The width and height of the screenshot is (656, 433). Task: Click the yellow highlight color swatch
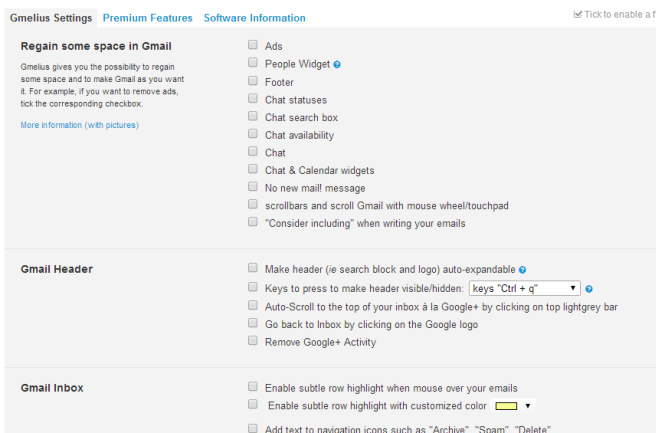click(x=506, y=406)
